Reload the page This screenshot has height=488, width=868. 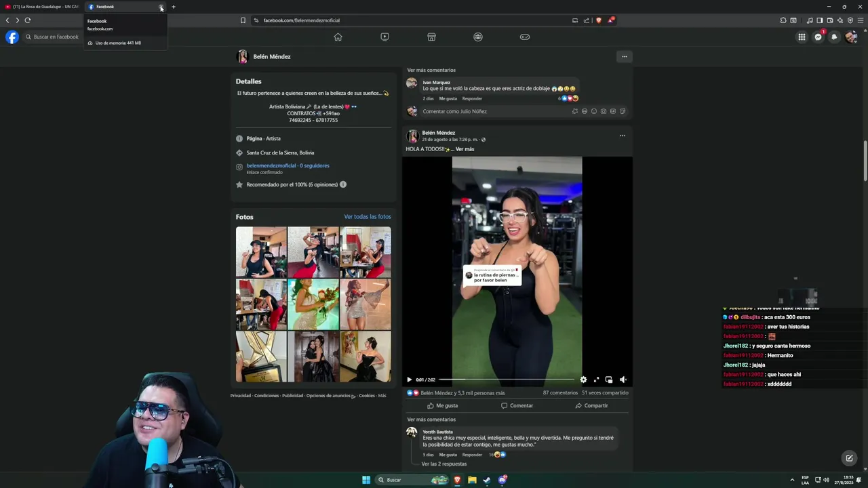tap(28, 20)
